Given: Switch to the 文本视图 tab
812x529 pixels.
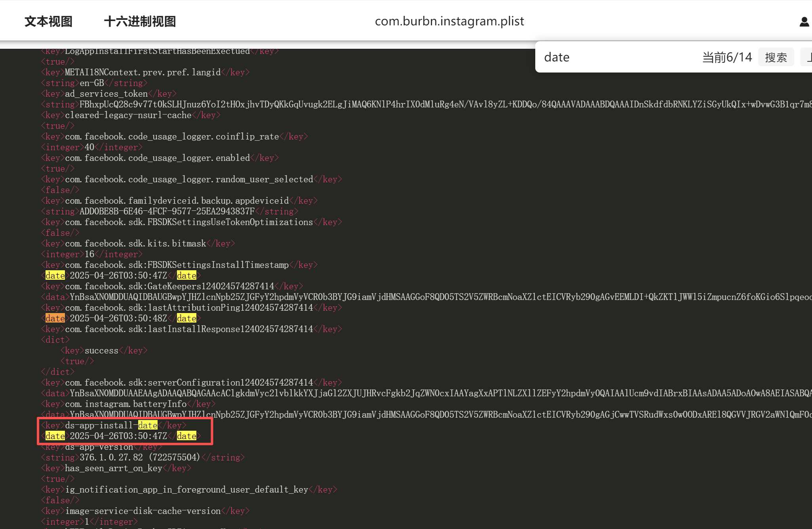Looking at the screenshot, I should [x=48, y=21].
